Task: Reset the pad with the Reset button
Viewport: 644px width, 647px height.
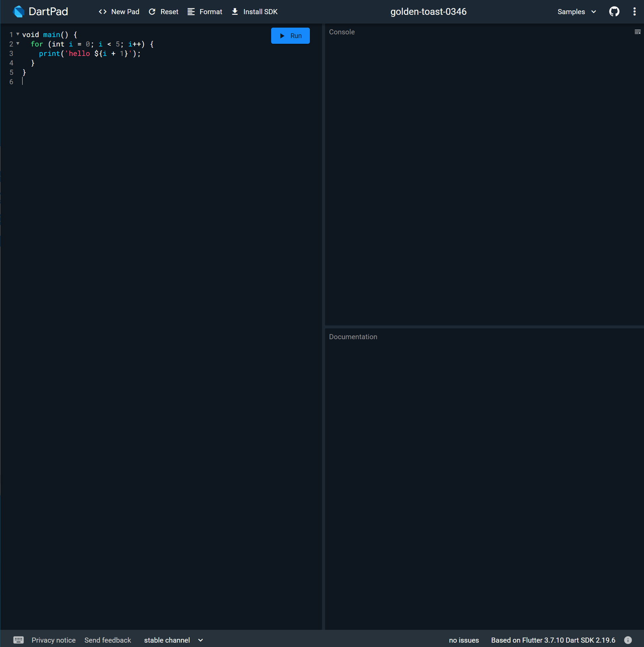Action: (x=163, y=12)
